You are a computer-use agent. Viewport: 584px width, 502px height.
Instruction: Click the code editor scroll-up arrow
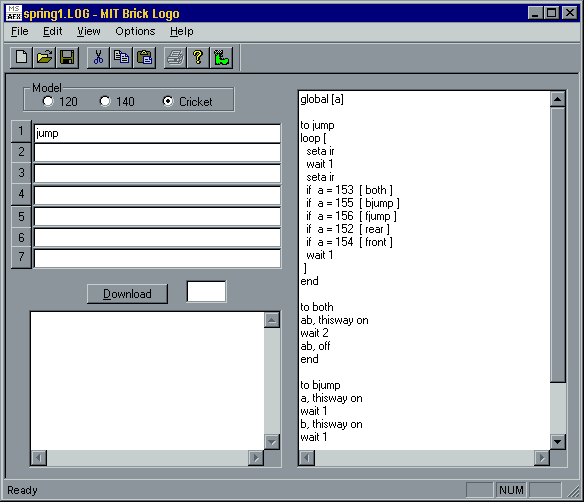(558, 99)
